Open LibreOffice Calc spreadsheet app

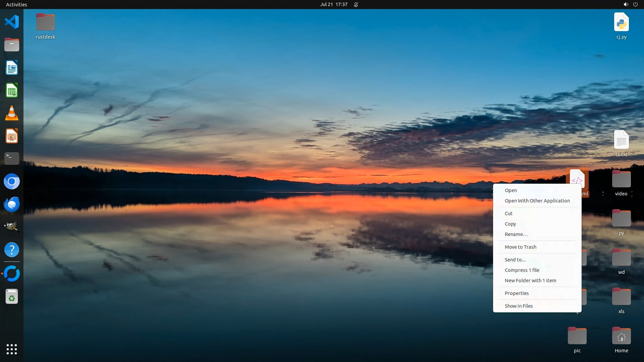[12, 90]
